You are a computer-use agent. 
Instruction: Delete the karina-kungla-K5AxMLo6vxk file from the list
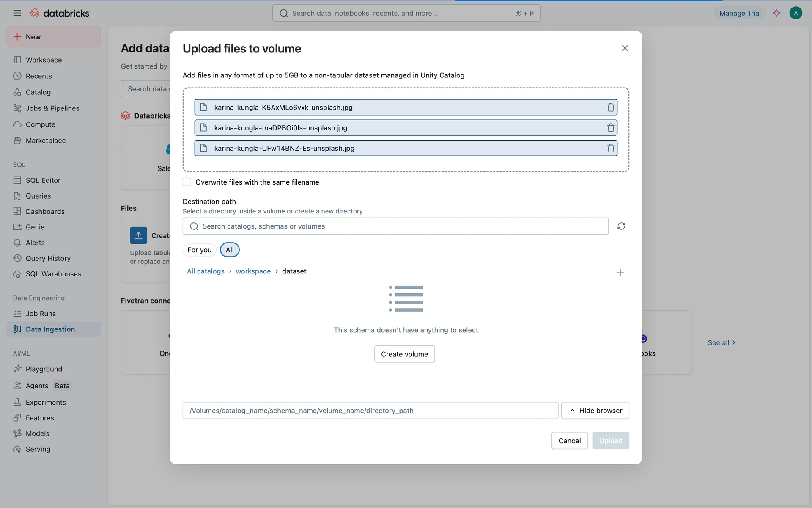610,108
